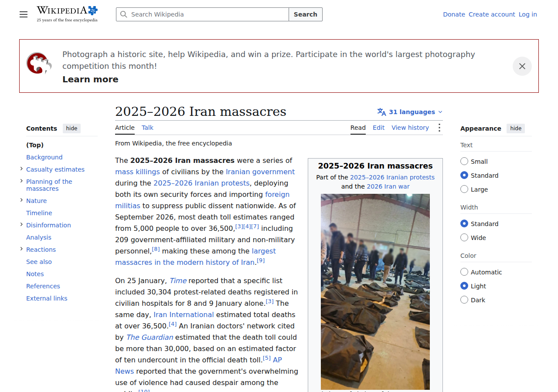558x392 pixels.
Task: Switch to the Talk tab
Action: 147,128
